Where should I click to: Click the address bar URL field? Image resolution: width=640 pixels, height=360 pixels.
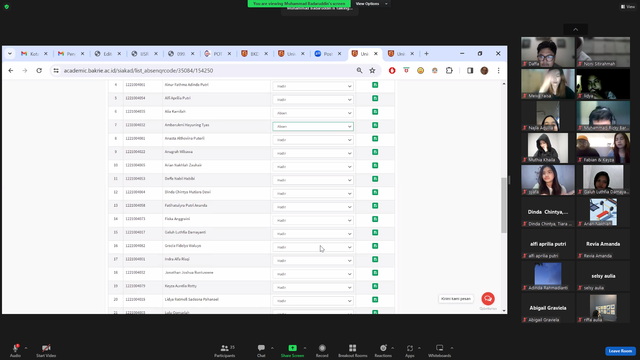(x=208, y=71)
